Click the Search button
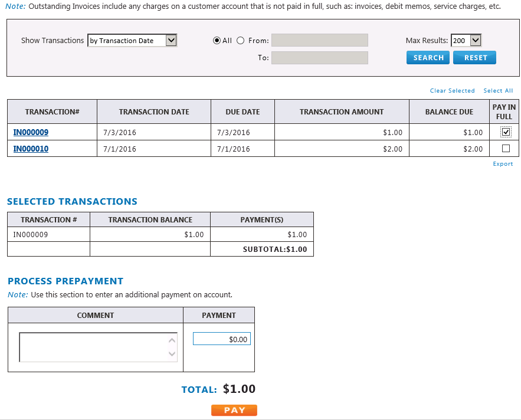The width and height of the screenshot is (521, 420). [x=428, y=58]
